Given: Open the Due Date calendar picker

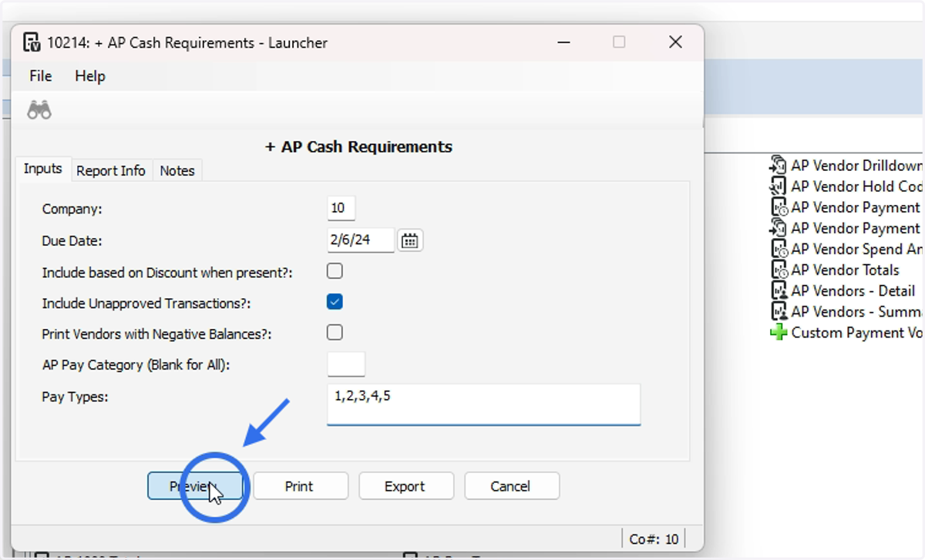Looking at the screenshot, I should click(410, 240).
